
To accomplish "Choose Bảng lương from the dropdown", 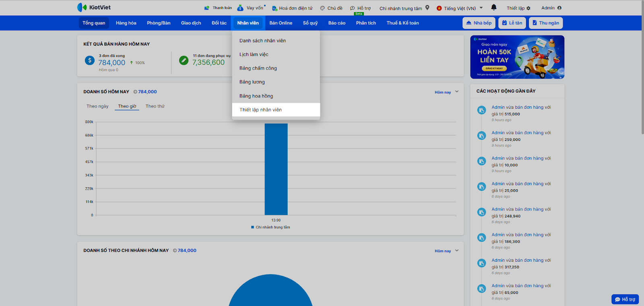I will point(276,82).
